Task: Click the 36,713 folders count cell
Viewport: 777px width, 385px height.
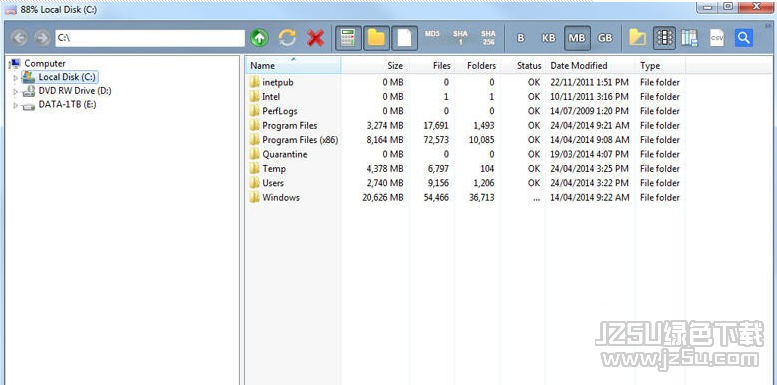Action: click(481, 197)
